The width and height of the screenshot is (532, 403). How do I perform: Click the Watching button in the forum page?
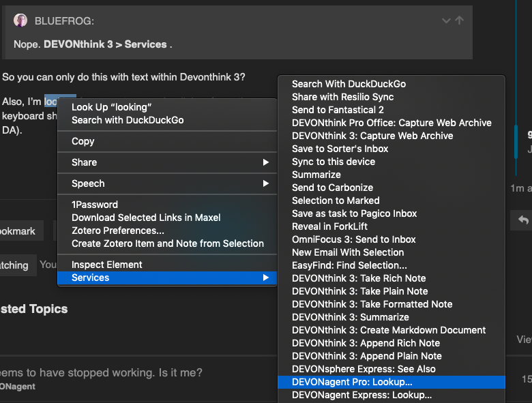click(18, 265)
